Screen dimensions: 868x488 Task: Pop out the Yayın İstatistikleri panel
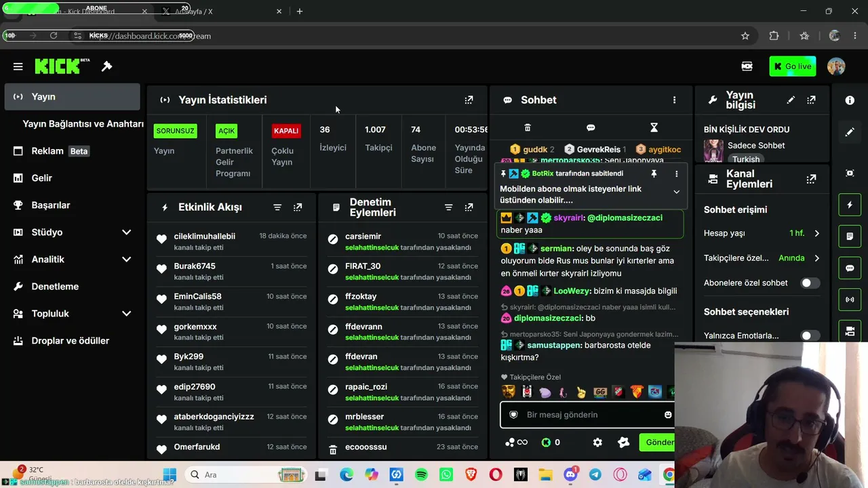coord(469,100)
